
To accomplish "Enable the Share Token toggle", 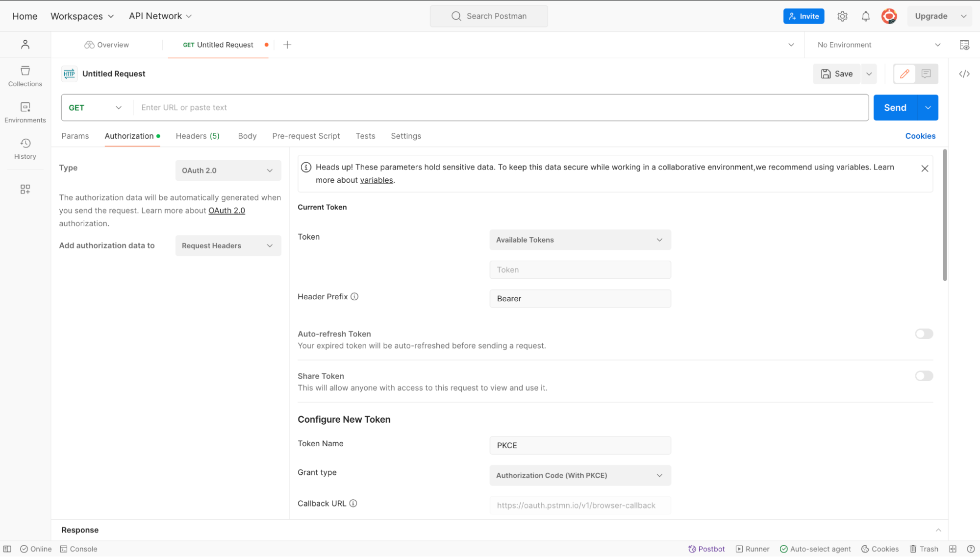I will [x=923, y=376].
